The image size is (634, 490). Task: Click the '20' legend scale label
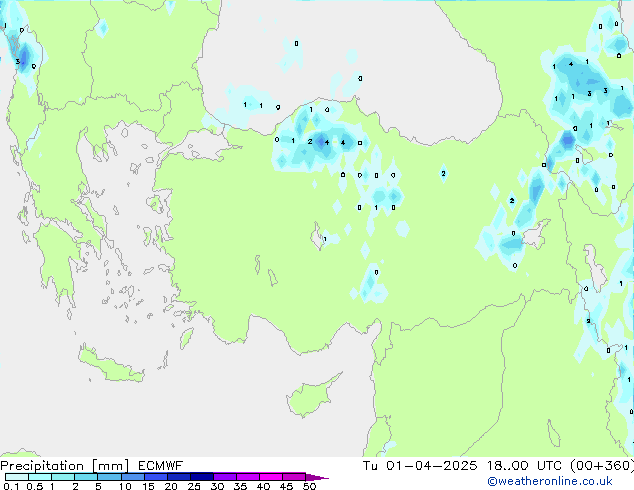click(x=171, y=486)
